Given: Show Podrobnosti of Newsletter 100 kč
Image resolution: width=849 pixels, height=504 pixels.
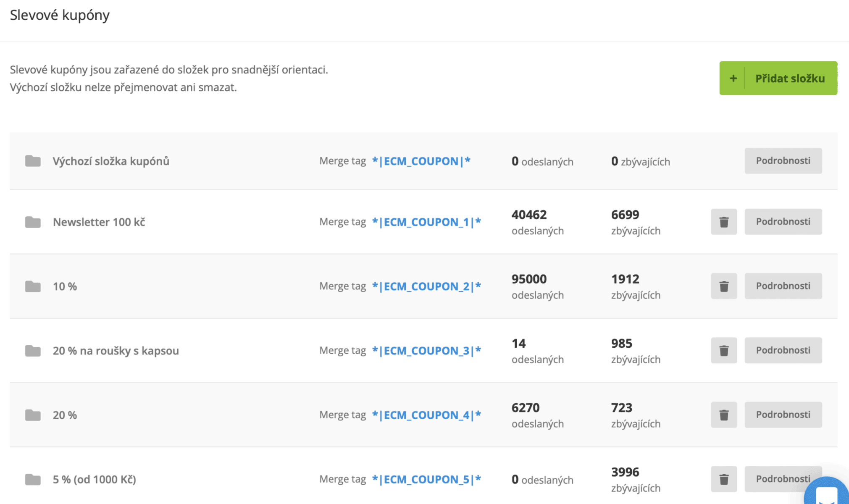Looking at the screenshot, I should click(x=783, y=222).
